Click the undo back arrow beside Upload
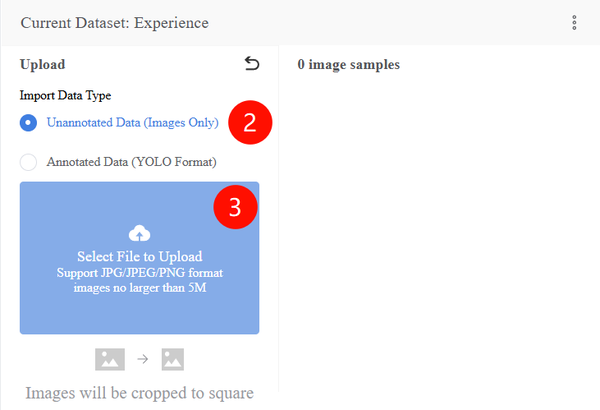This screenshot has height=410, width=600. [x=252, y=64]
